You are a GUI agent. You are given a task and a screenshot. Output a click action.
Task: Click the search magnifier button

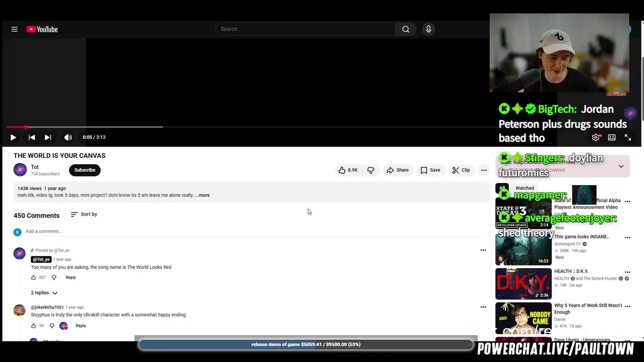coord(406,29)
